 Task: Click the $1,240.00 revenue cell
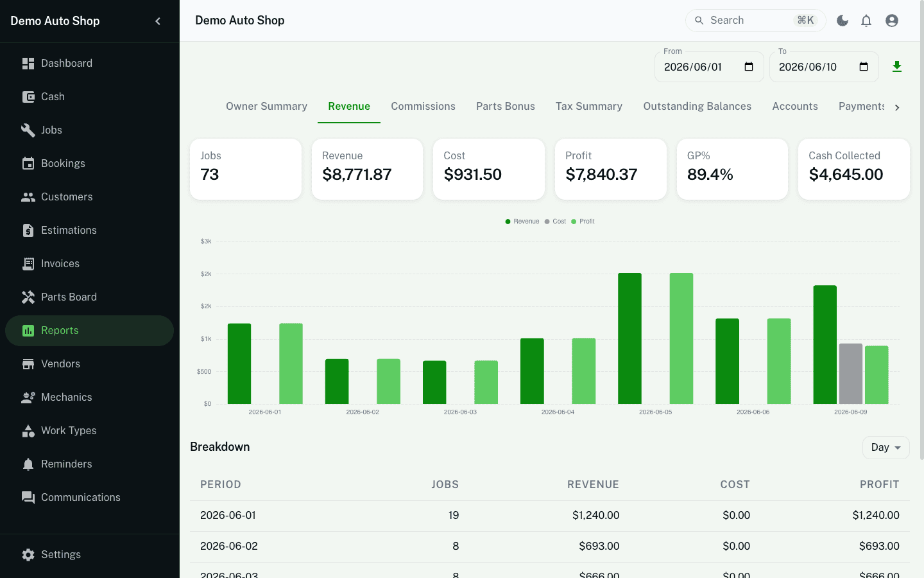[596, 516]
